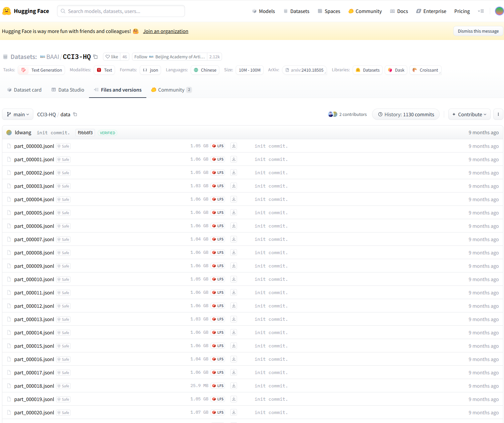Click Safe badge of part_000012.jsonl

click(x=63, y=306)
